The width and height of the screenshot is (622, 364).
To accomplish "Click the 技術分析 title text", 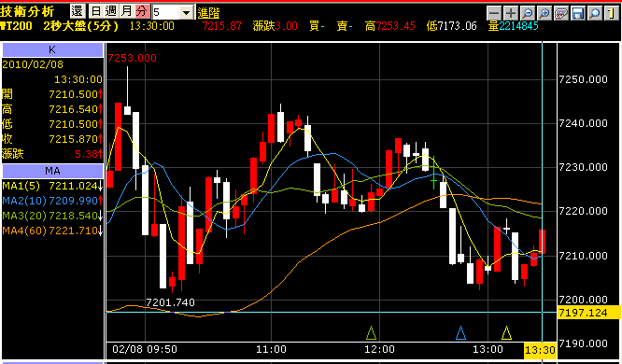I will 27,11.
